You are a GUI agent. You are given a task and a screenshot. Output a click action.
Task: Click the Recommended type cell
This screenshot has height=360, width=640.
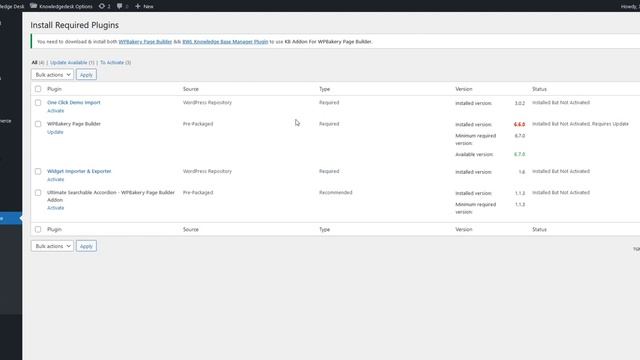336,192
